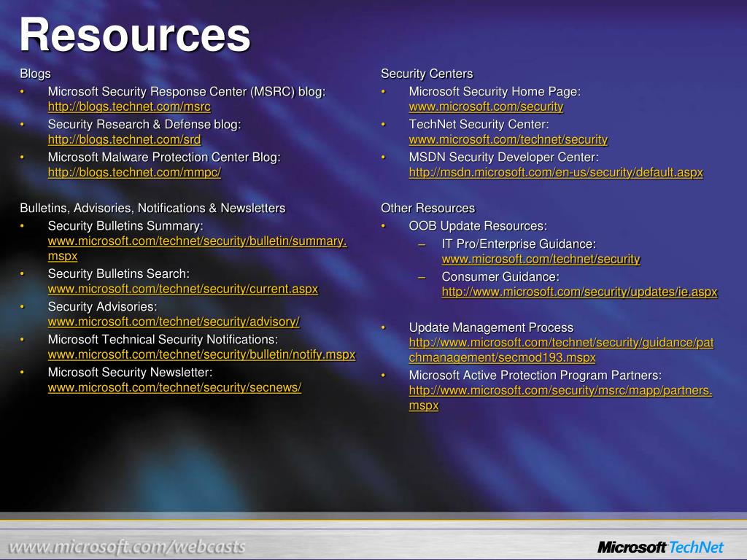Click the Resources slide title
The image size is (747, 560).
[x=135, y=34]
